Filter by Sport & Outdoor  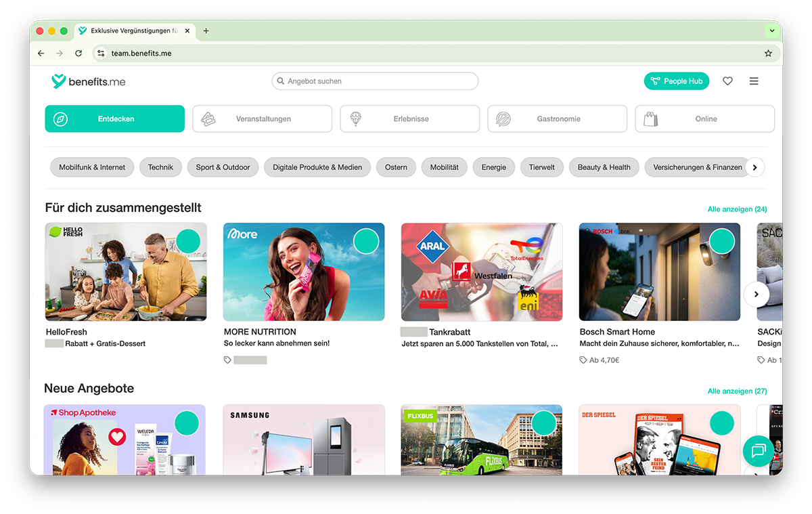point(223,167)
